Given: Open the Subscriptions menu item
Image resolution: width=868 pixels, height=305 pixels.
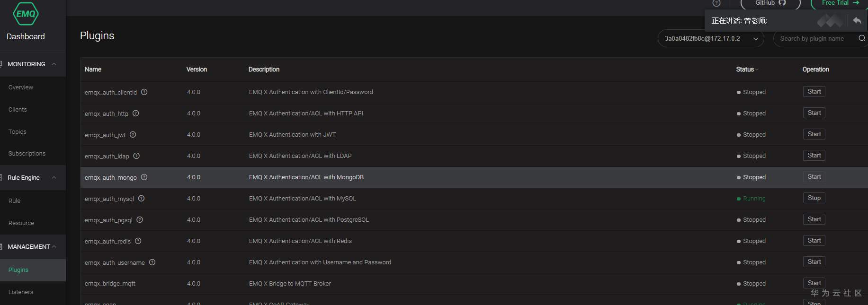Looking at the screenshot, I should pyautogui.click(x=27, y=154).
